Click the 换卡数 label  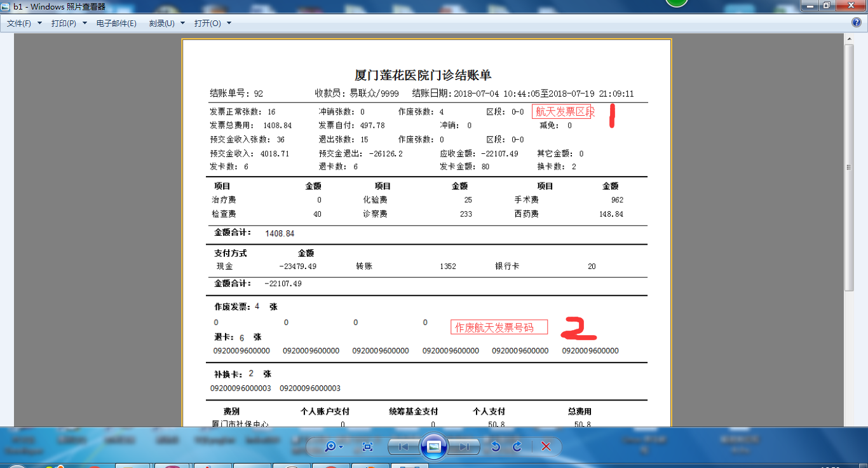click(552, 167)
